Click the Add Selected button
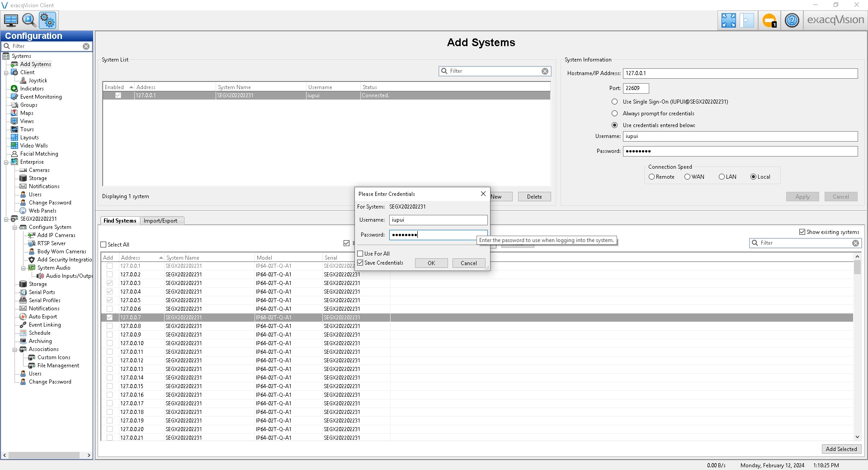This screenshot has width=868, height=470. [x=841, y=449]
